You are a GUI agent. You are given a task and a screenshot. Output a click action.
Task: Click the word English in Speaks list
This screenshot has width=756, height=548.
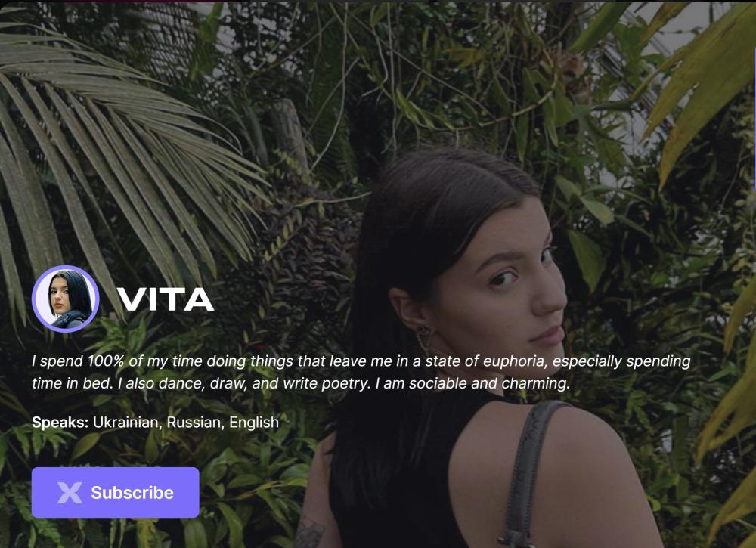coord(253,423)
